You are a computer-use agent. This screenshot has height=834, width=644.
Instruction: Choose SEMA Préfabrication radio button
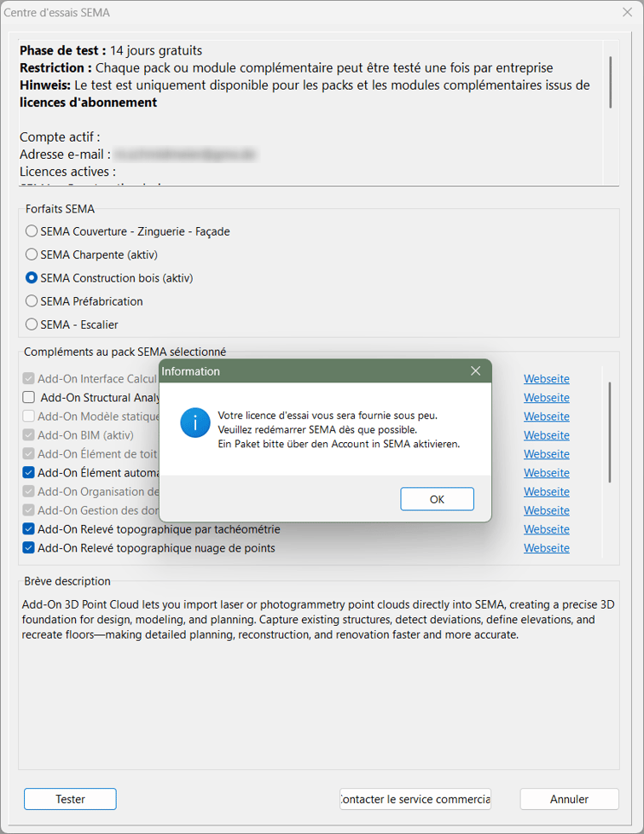coord(32,301)
